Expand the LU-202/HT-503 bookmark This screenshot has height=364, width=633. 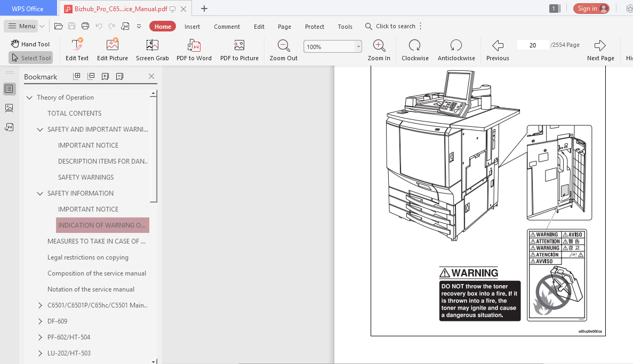click(x=40, y=353)
